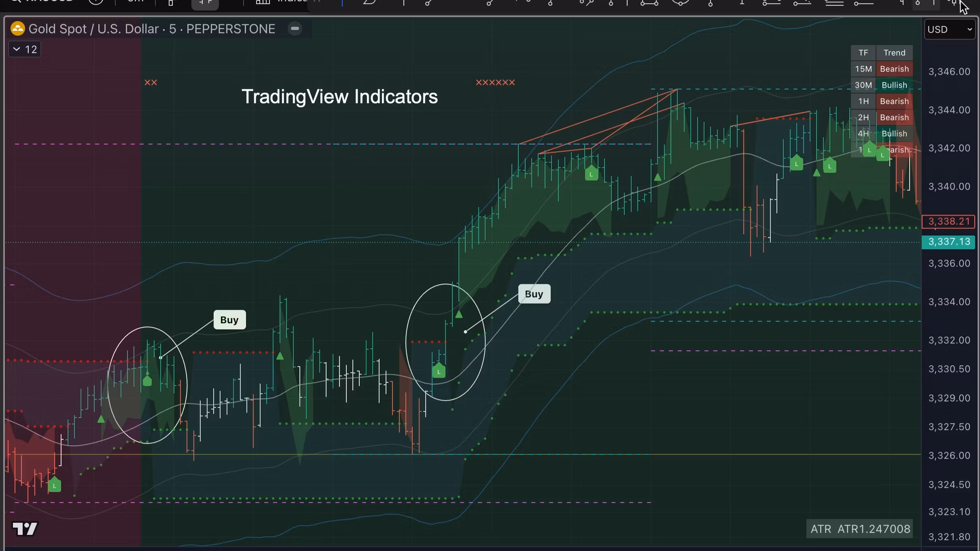
Task: Select the first Buy label callout
Action: [229, 320]
